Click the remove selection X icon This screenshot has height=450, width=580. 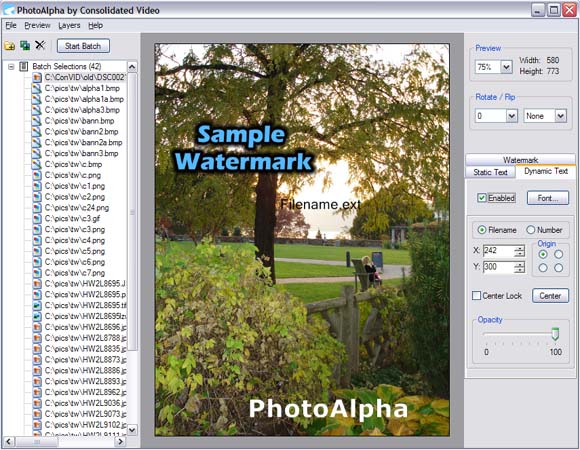click(40, 45)
